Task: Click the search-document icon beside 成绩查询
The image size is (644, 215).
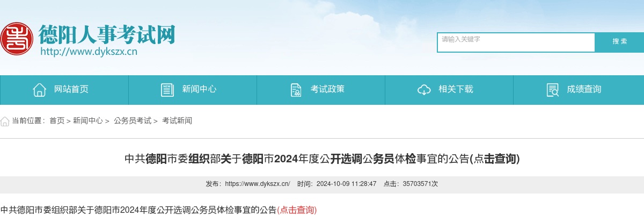Action: point(552,90)
